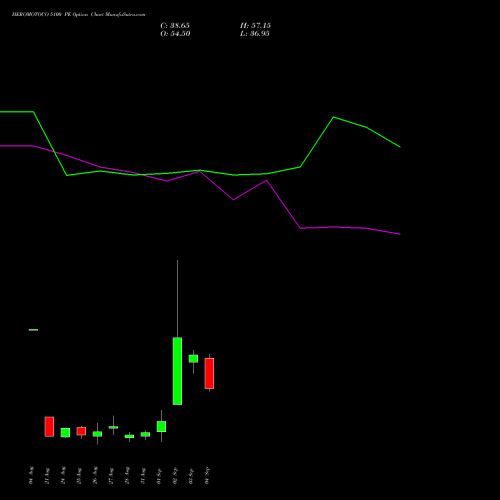The width and height of the screenshot is (500, 500).
Task: Click the thin green candle for 27 Aug
Action: (113, 427)
